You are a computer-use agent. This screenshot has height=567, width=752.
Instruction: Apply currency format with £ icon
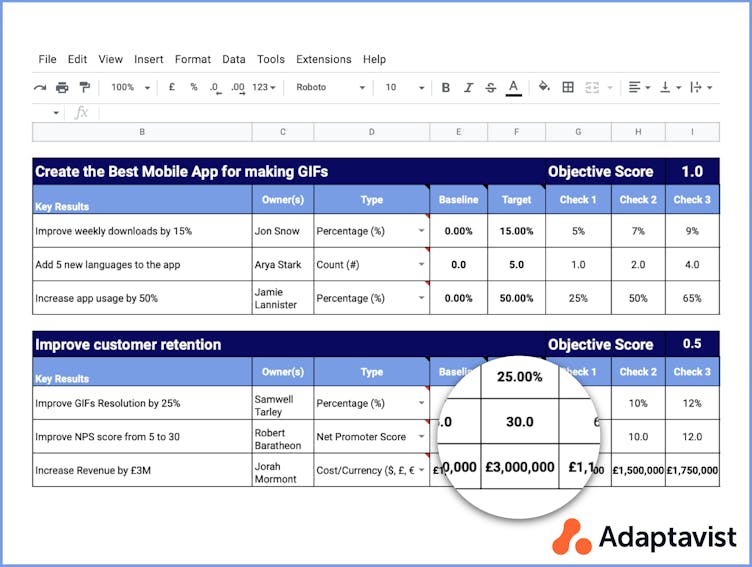pyautogui.click(x=172, y=88)
